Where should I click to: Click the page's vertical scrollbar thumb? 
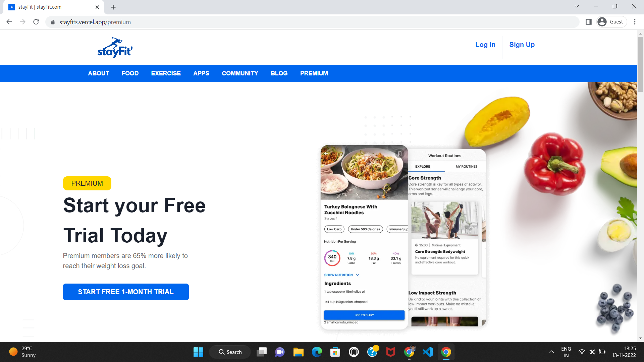pyautogui.click(x=640, y=64)
